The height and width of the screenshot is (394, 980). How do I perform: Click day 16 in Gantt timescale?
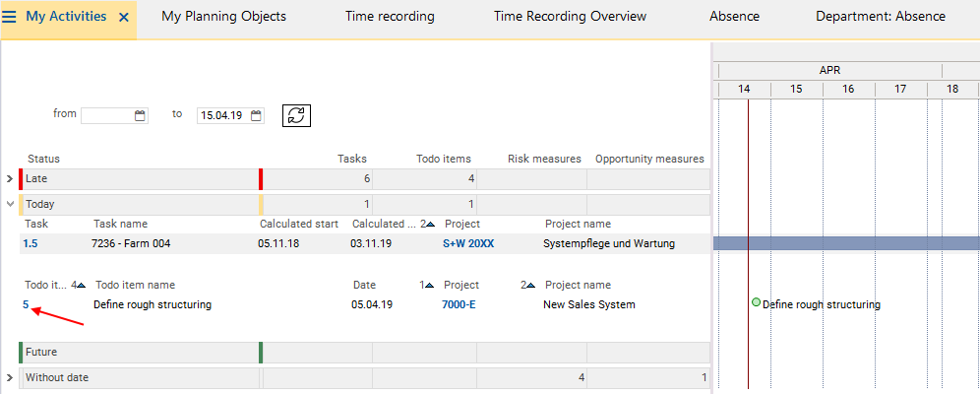(848, 90)
